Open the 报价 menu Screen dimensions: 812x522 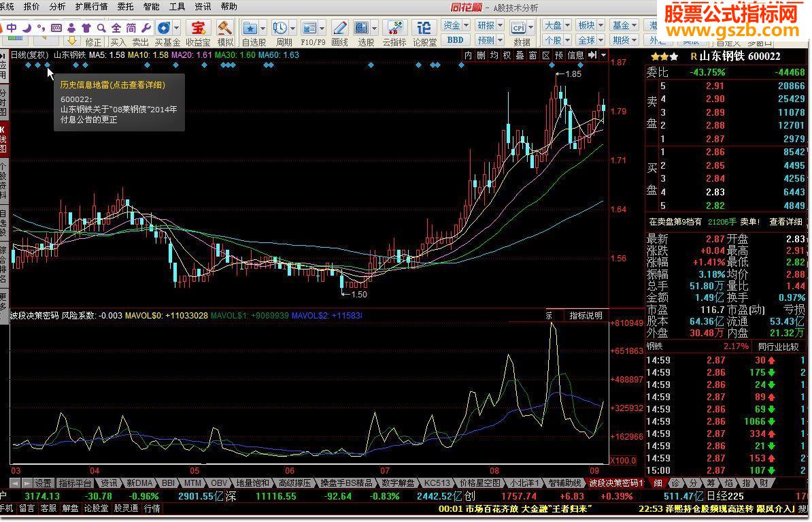click(x=31, y=7)
